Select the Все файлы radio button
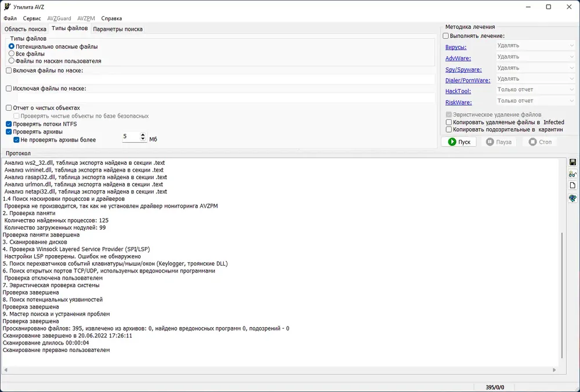This screenshot has height=392, width=580. [12, 53]
